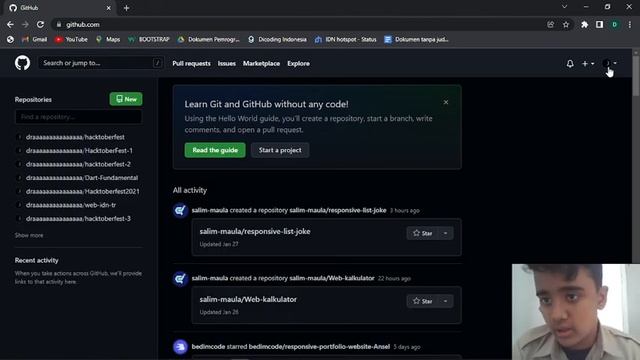Click the Find a repository field
Screen dimensions: 640x360
79,117
